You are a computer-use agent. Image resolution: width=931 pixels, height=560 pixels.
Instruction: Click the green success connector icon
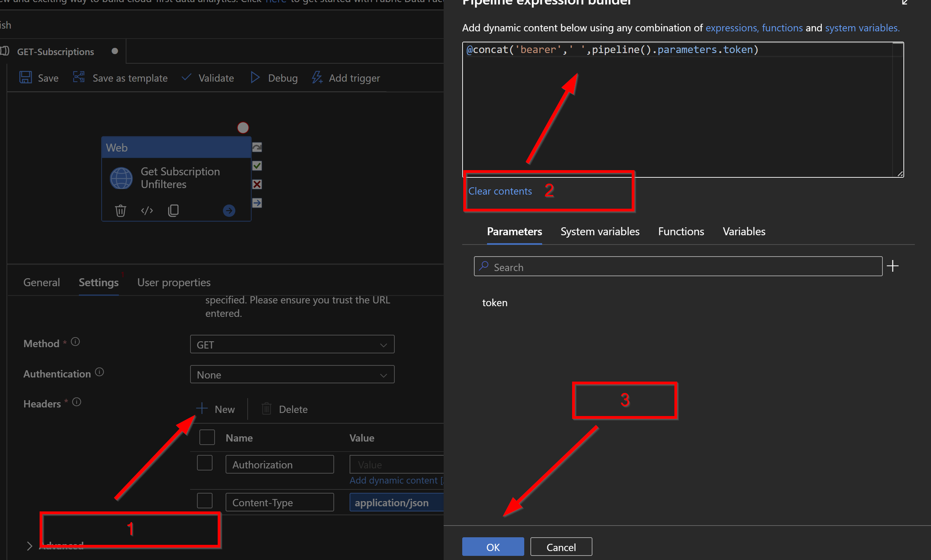click(x=257, y=166)
